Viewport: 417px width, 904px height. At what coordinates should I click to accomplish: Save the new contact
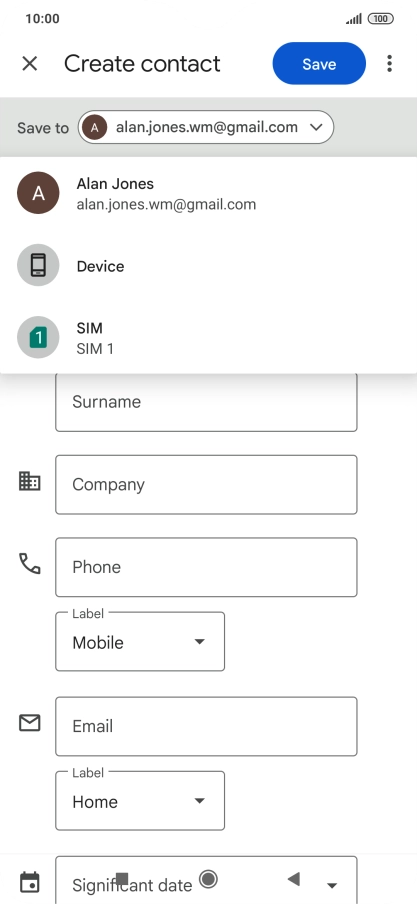tap(319, 63)
